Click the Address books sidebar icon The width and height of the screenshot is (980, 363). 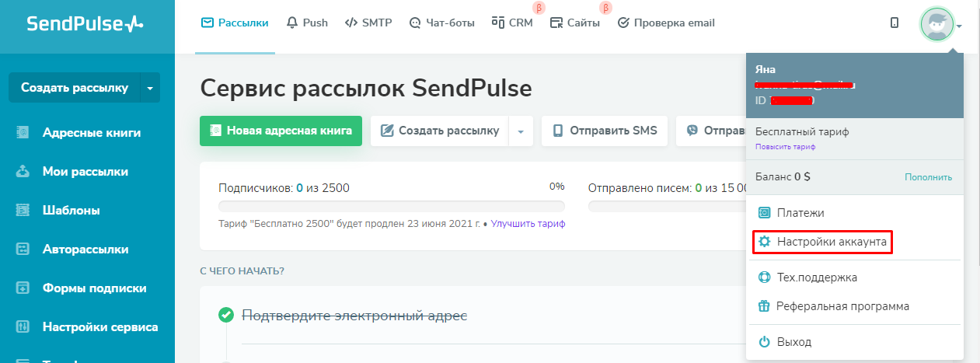click(x=23, y=132)
